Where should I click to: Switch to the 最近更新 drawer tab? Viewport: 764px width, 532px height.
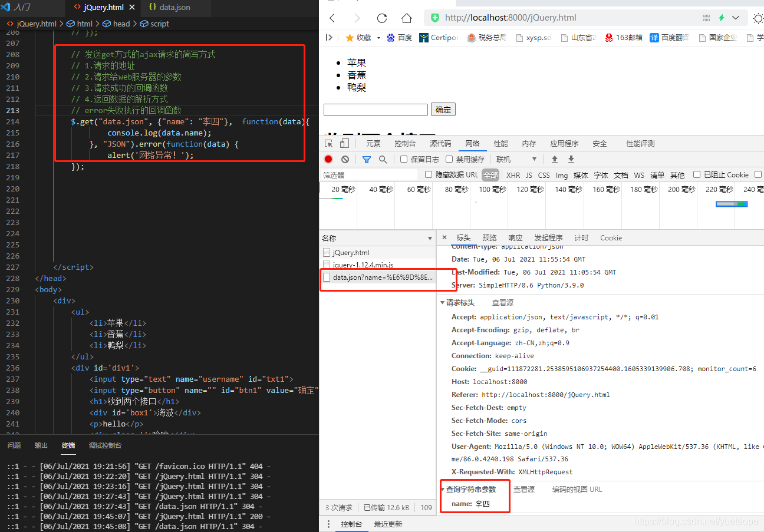click(388, 524)
